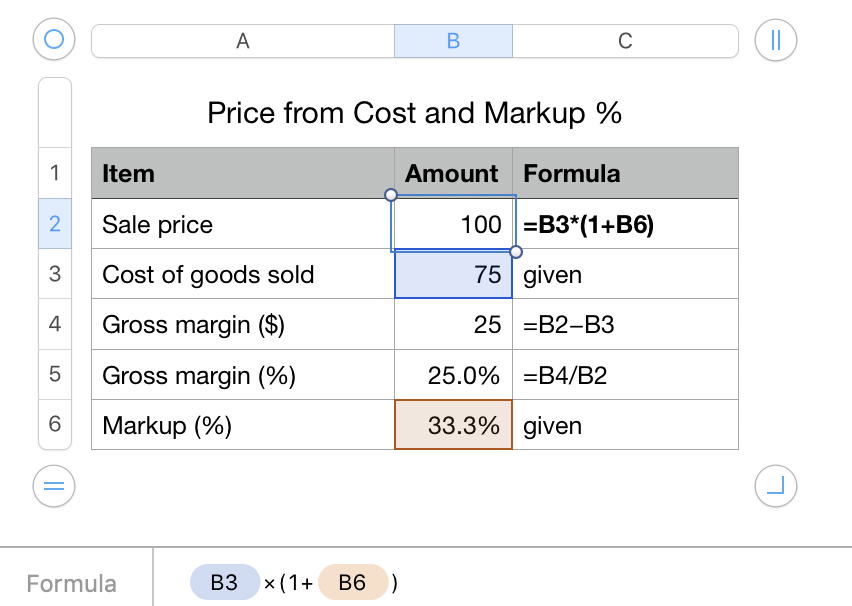This screenshot has width=852, height=606.
Task: Select row 4 header
Action: 55,324
